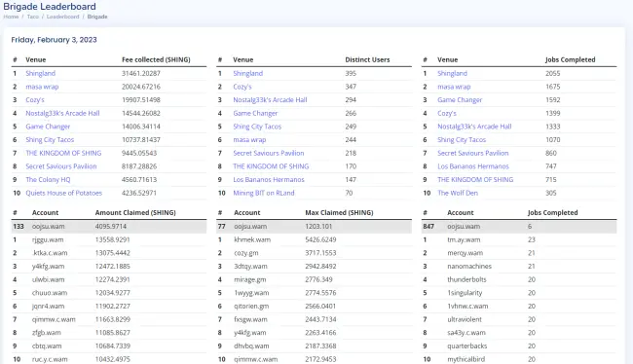The width and height of the screenshot is (633, 364).
Task: Open Shingland in the Fee collected table
Action: pos(40,73)
